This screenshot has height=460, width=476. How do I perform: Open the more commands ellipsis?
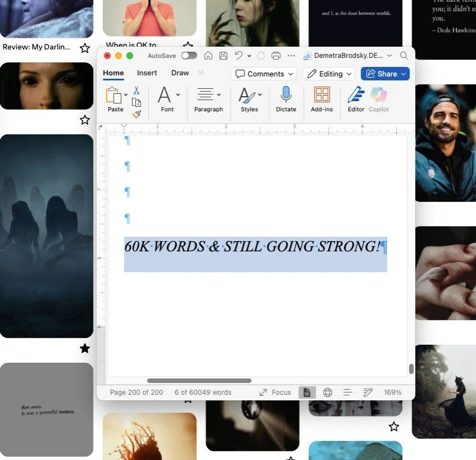coord(291,56)
